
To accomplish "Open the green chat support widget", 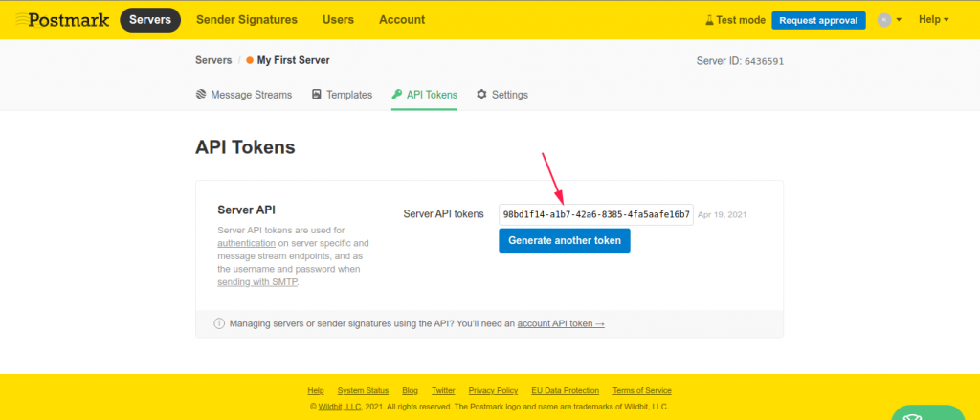I will (926, 412).
